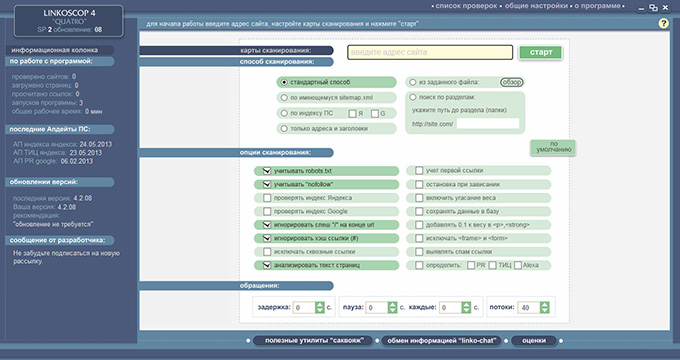The height and width of the screenshot is (360, 680).
Task: Enable включить угасание веса checkbox
Action: pyautogui.click(x=419, y=198)
